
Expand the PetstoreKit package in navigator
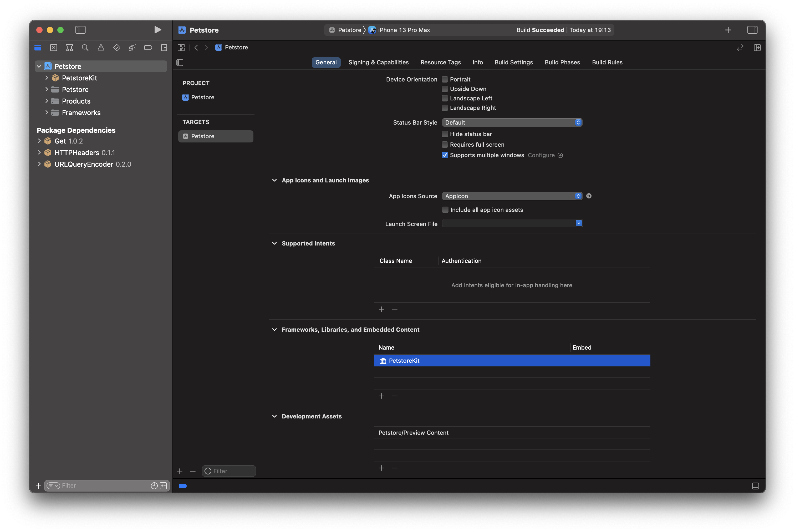tap(47, 78)
